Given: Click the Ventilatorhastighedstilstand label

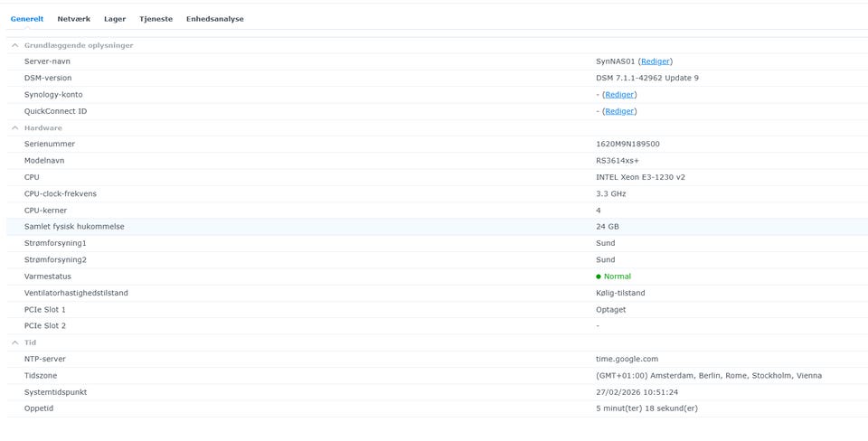Looking at the screenshot, I should 76,293.
